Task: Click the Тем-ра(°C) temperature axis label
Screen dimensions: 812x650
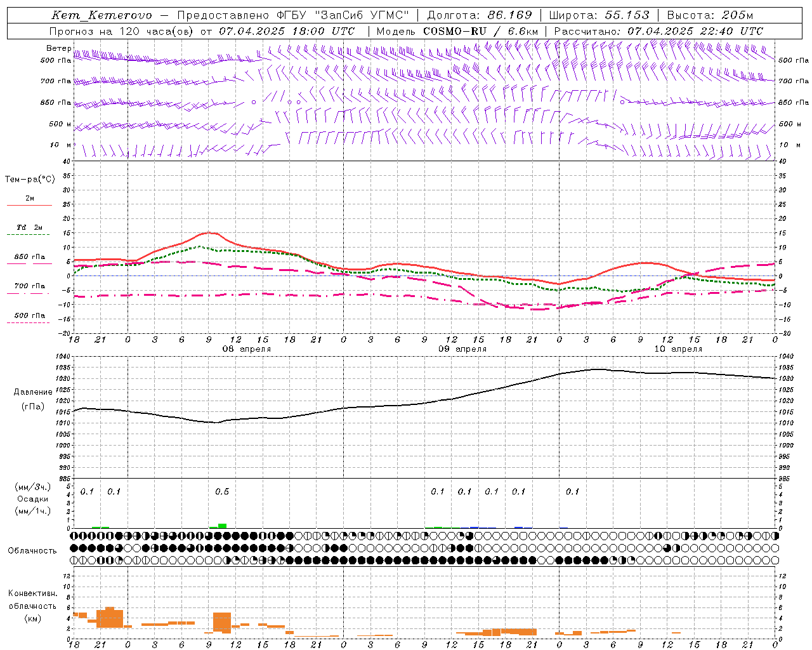Action: point(30,180)
